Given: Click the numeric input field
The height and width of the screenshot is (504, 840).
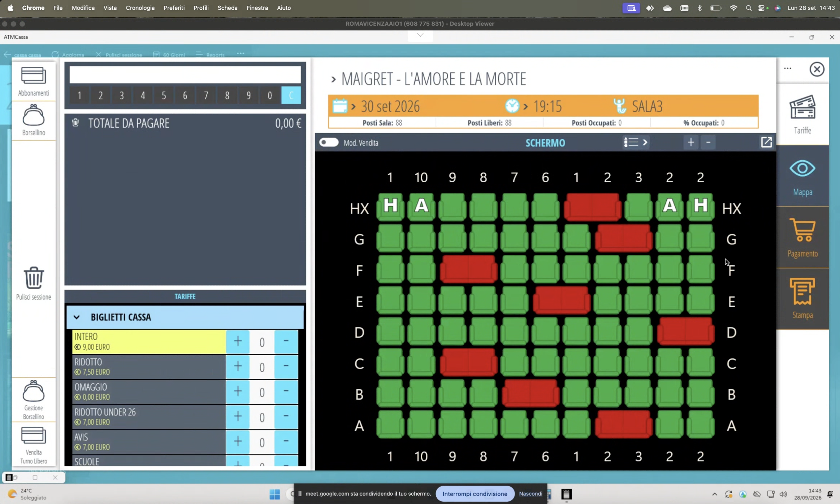Looking at the screenshot, I should pos(185,74).
